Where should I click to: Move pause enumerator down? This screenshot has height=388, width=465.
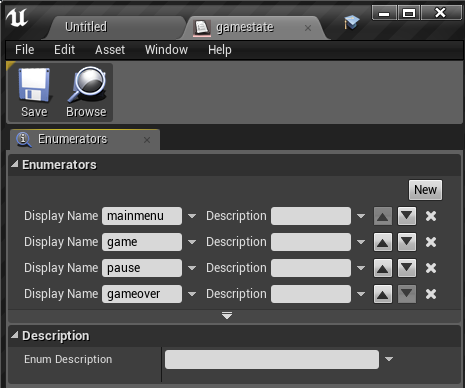407,268
